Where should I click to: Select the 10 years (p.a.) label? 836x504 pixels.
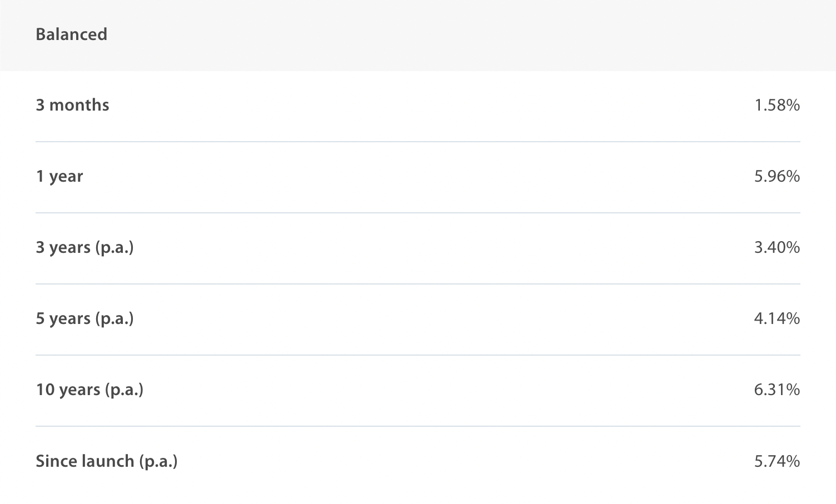(x=89, y=390)
